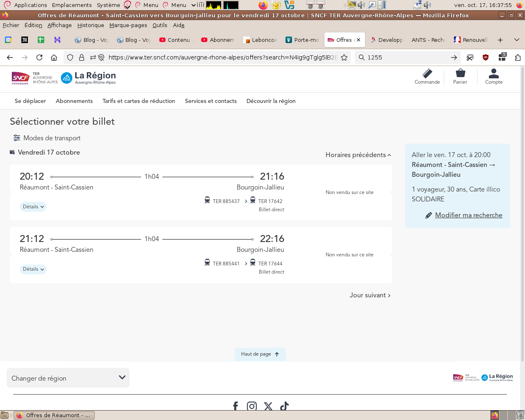Open the Compte user account icon

click(x=493, y=74)
